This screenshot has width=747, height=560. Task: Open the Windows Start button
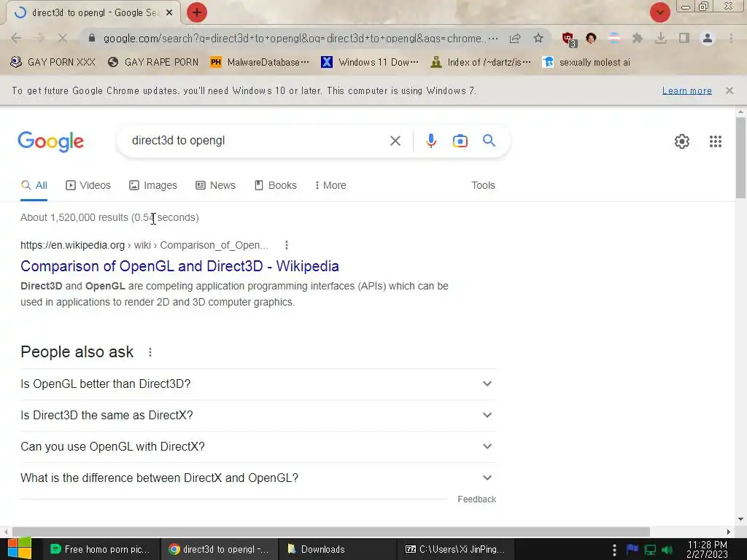[x=19, y=549]
